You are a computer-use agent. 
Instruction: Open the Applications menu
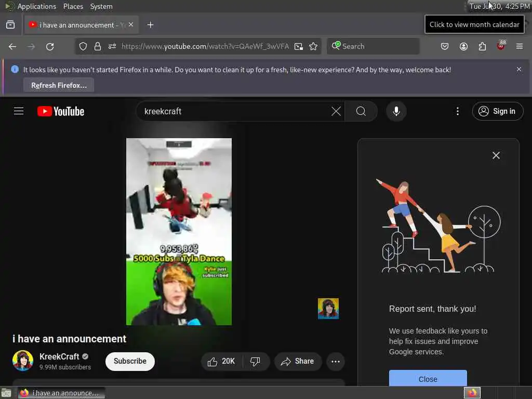pos(37,6)
